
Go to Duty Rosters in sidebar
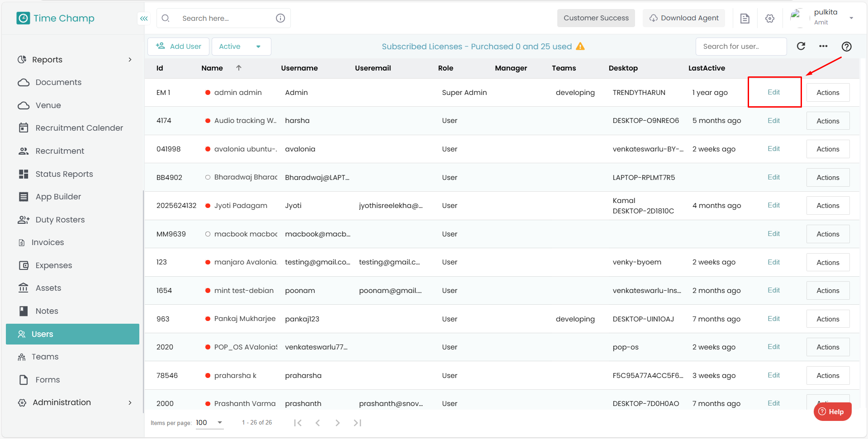coord(60,220)
